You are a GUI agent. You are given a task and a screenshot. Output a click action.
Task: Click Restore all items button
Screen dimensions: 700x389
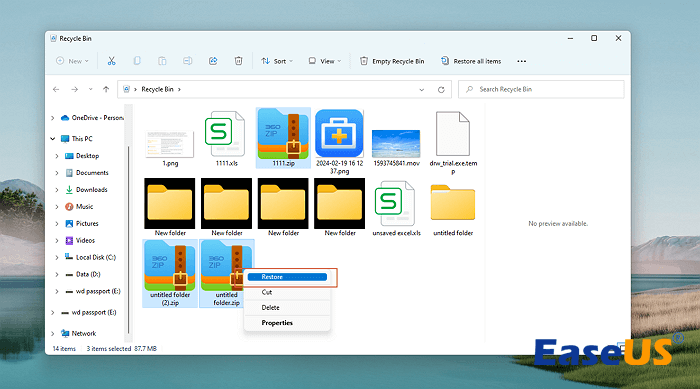(x=471, y=61)
